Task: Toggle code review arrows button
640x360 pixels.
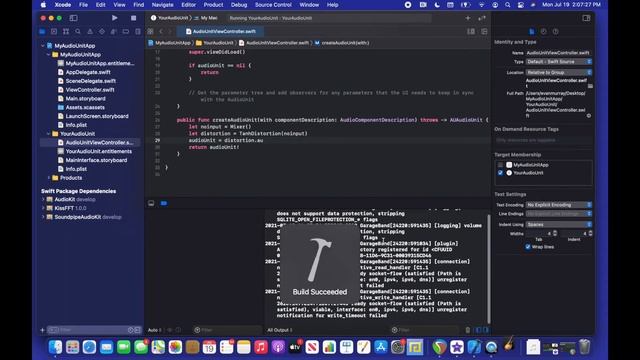Action: pyautogui.click(x=482, y=18)
